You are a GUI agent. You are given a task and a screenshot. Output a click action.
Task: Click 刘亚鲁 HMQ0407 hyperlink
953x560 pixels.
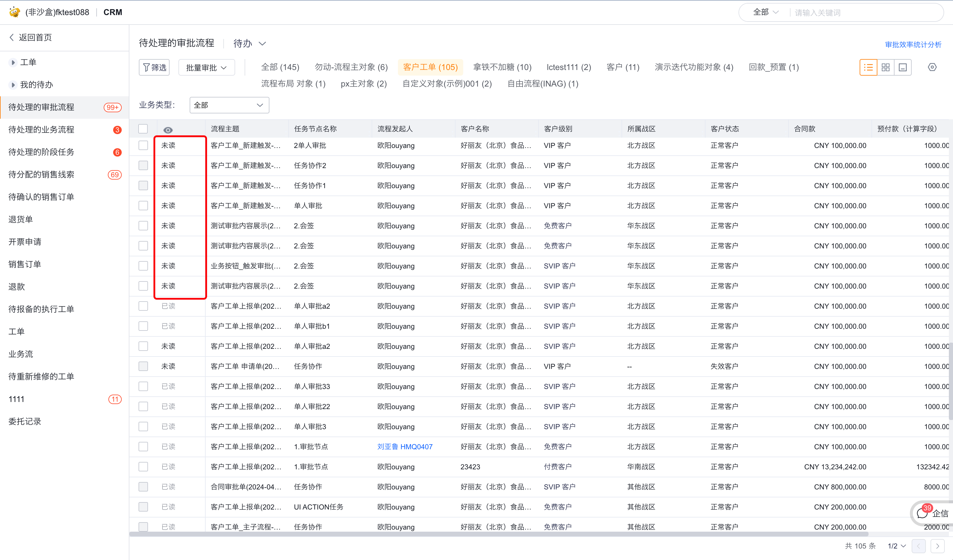(405, 446)
